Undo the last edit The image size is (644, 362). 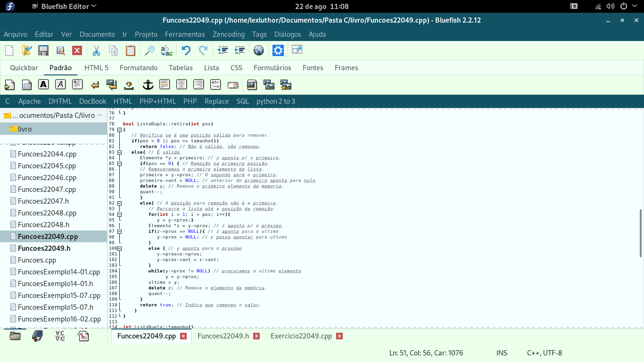(x=186, y=50)
